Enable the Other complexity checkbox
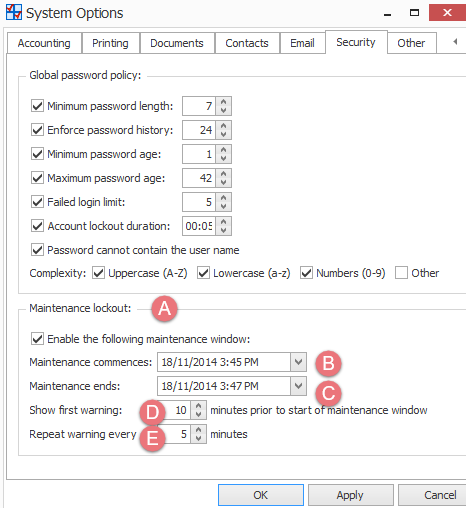 [x=401, y=273]
